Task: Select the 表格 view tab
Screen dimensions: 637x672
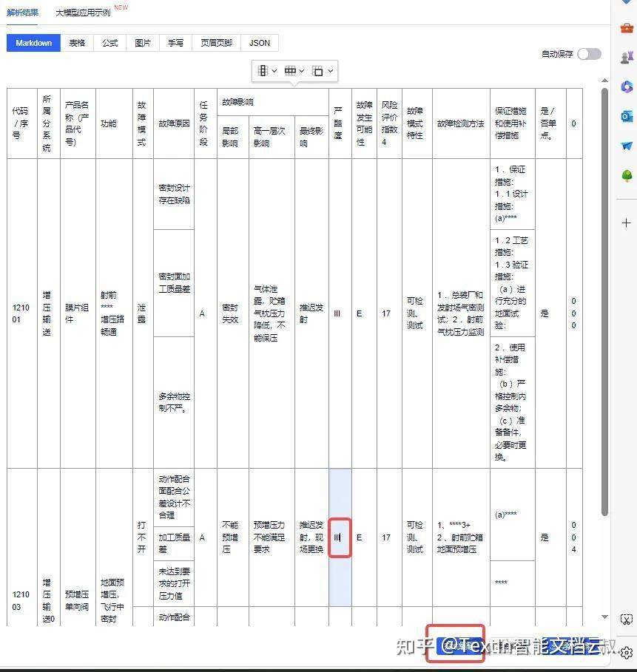Action: pos(77,43)
